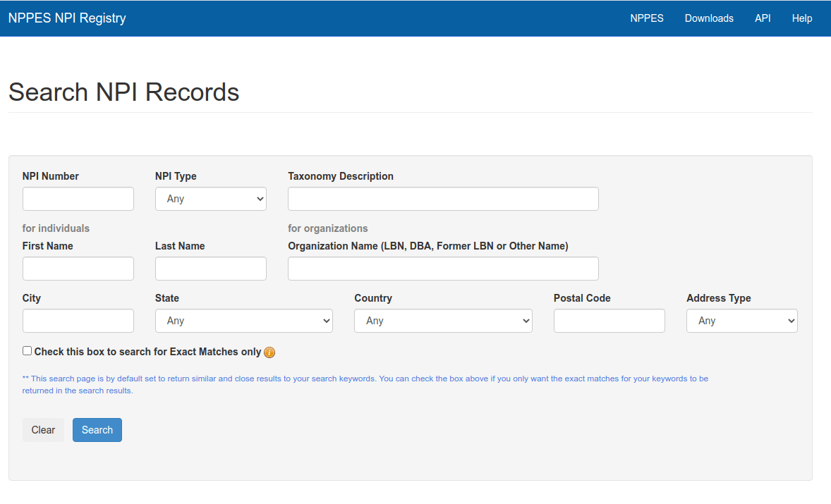Focus the Organization Name text field
The width and height of the screenshot is (831, 504).
tap(443, 269)
